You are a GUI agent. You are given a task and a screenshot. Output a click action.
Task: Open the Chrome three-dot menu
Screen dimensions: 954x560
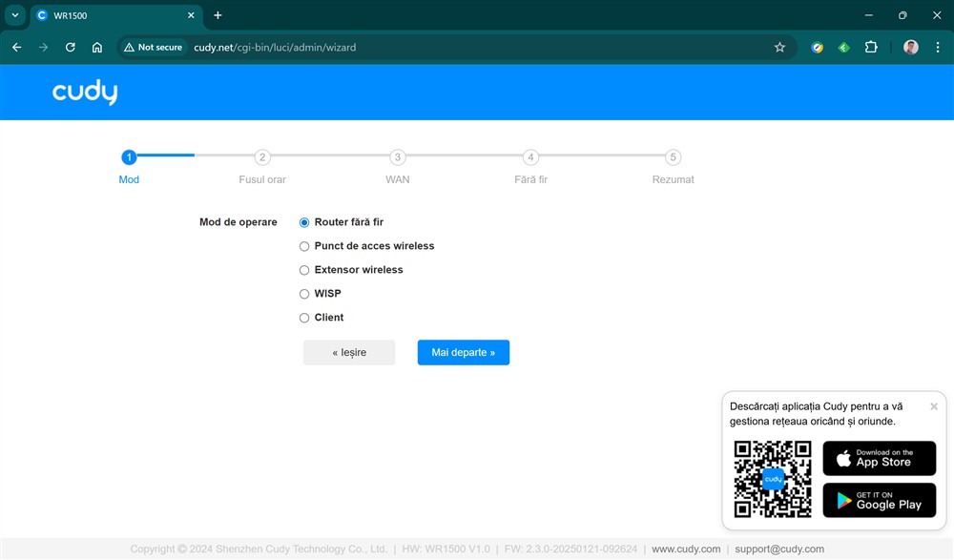(x=937, y=47)
